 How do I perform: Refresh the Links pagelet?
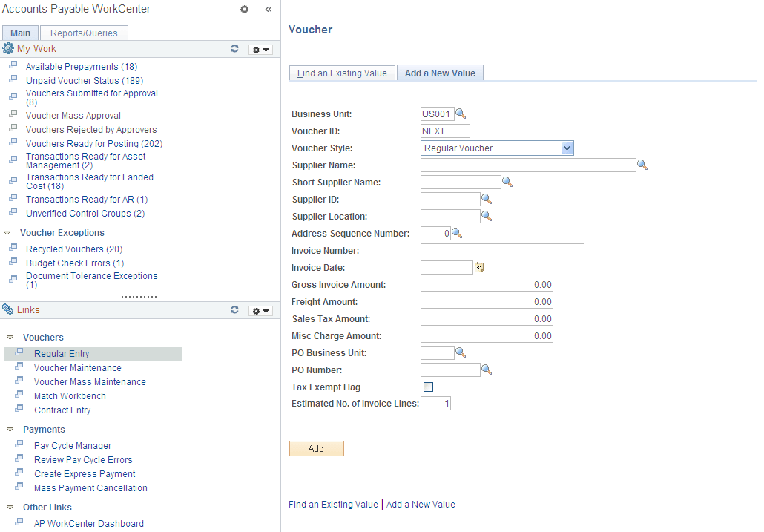(x=234, y=310)
